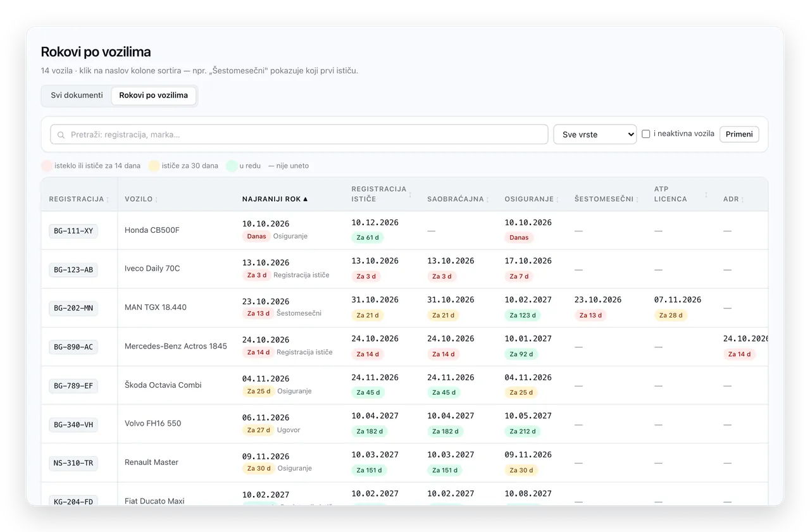The height and width of the screenshot is (532, 810).
Task: Click 'Za 28 d' badge under ATP Licenca
Action: click(x=671, y=315)
